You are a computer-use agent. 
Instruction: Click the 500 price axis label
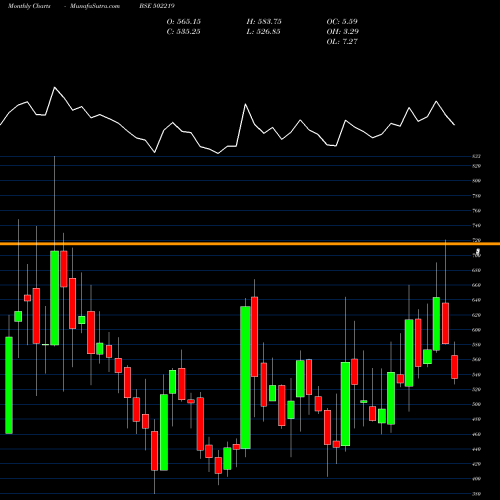point(477,404)
